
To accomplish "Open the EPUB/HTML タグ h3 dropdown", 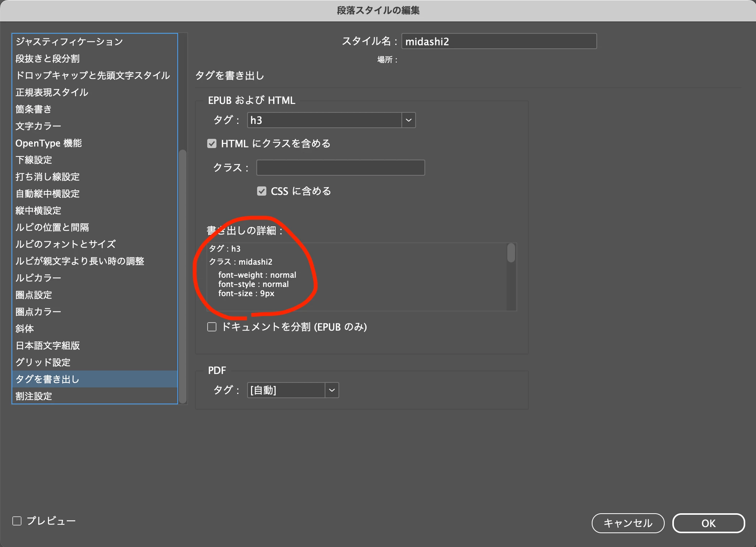I will click(x=408, y=120).
